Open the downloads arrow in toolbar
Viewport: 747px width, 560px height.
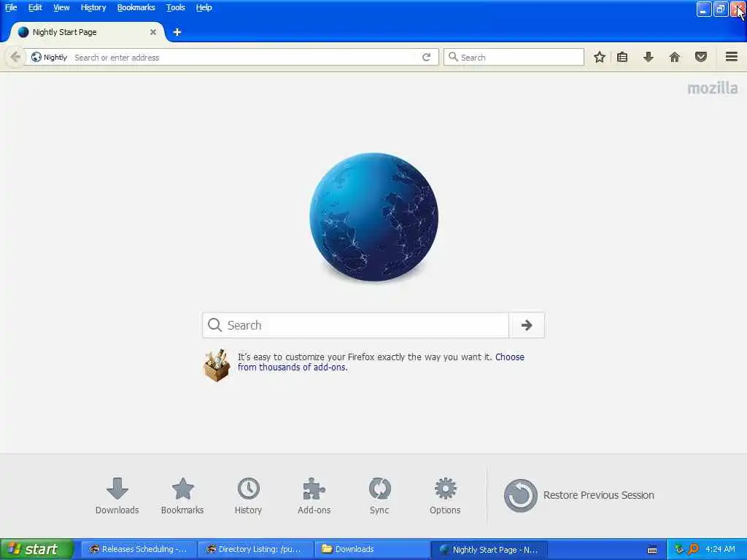[x=648, y=57]
